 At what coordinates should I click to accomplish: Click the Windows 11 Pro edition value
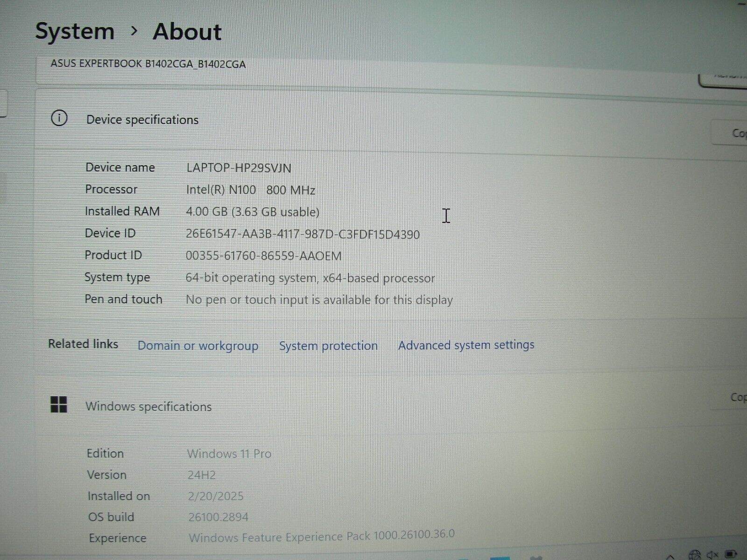[229, 453]
